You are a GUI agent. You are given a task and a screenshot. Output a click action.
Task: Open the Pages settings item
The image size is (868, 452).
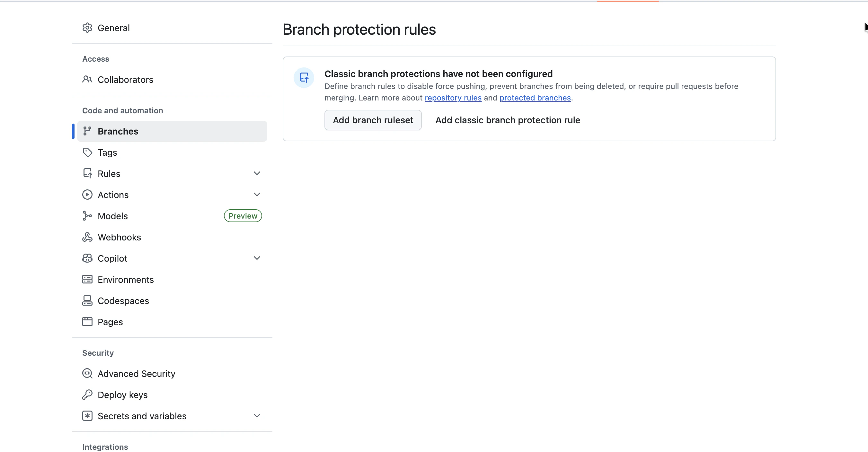click(x=110, y=322)
